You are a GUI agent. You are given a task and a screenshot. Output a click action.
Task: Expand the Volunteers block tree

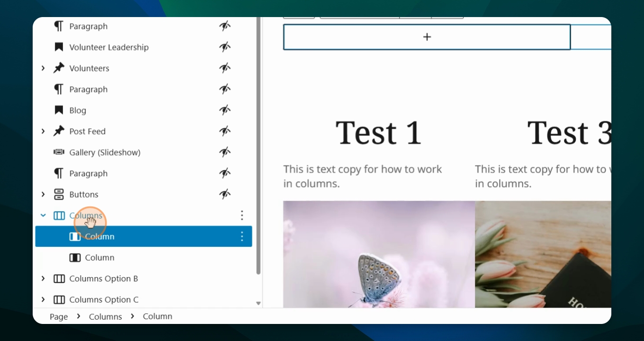43,68
